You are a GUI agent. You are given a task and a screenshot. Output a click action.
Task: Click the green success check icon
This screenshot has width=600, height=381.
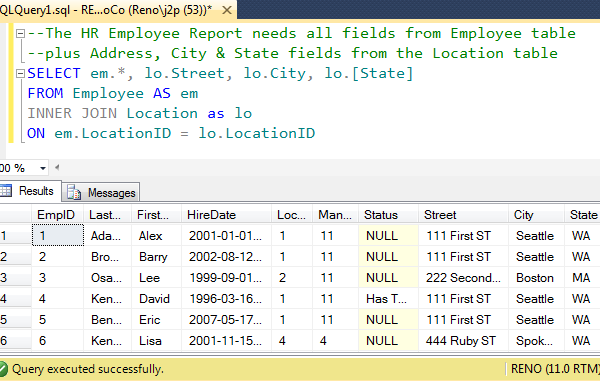[3, 369]
